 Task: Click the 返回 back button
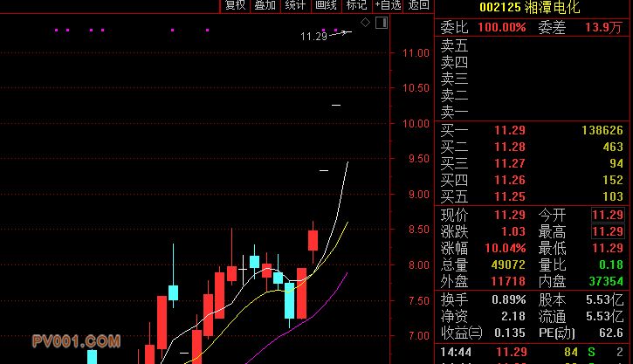(419, 5)
